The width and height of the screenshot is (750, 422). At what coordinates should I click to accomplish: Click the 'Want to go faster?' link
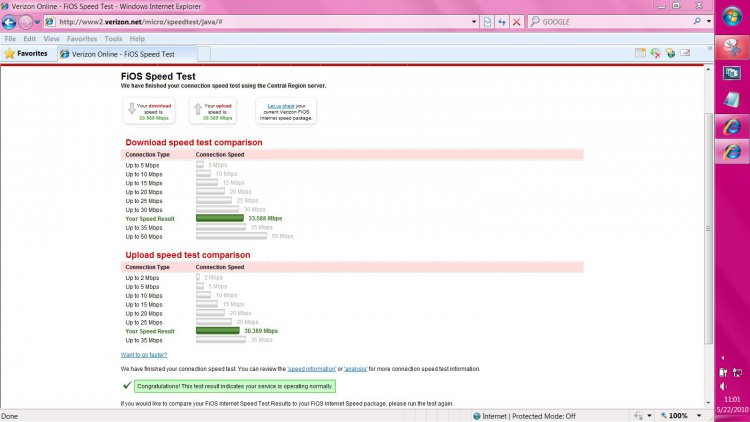click(144, 355)
